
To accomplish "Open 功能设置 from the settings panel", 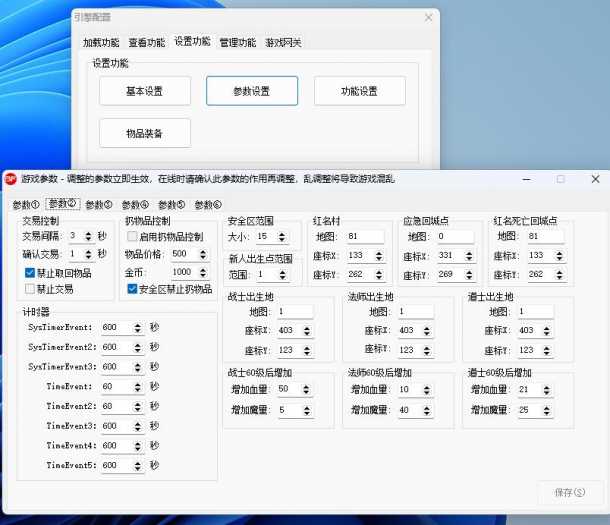I will coord(359,91).
